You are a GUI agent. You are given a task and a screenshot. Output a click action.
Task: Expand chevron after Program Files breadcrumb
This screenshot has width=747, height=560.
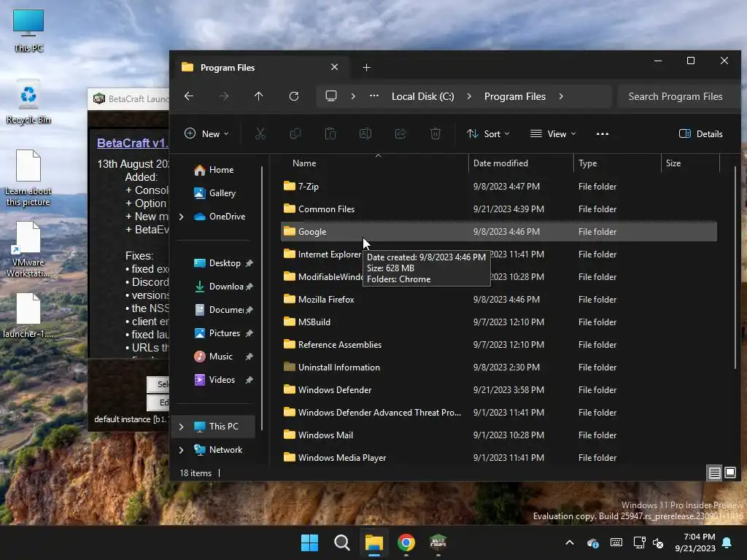coord(561,96)
